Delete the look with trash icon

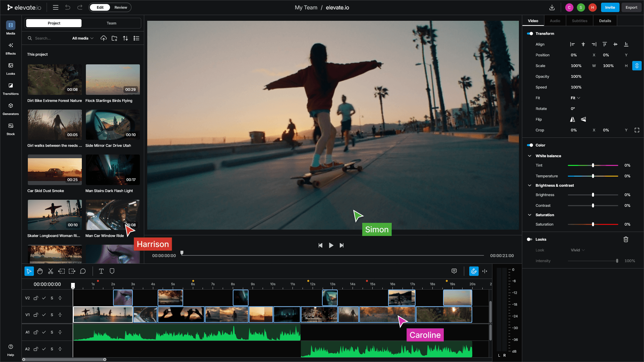point(626,239)
